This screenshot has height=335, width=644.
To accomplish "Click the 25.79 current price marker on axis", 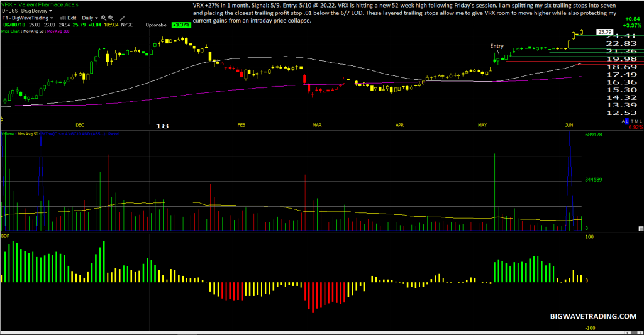I will pos(605,32).
